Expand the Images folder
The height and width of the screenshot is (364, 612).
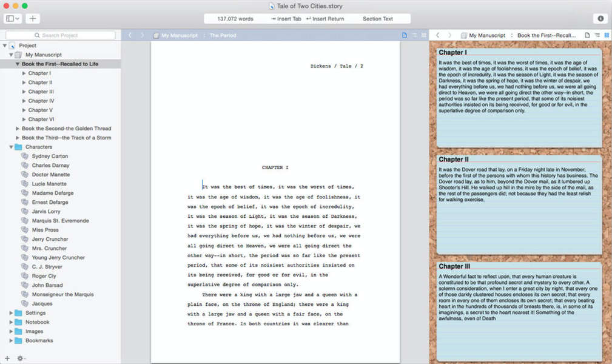[x=11, y=331]
